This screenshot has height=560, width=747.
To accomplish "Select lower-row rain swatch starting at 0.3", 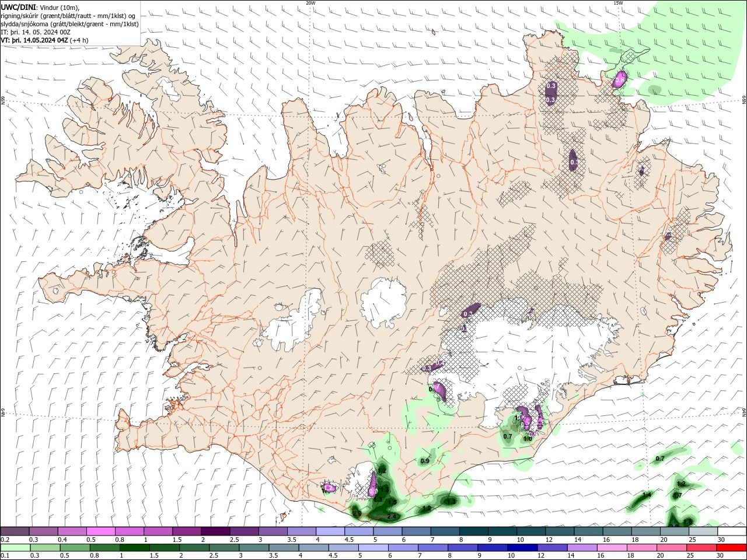I will point(45,548).
